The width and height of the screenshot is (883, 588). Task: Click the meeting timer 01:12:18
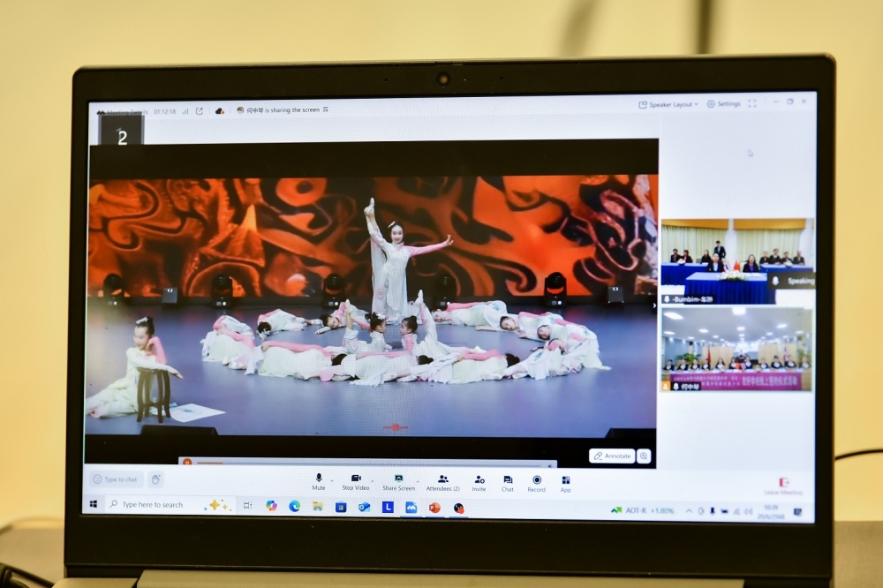coord(164,111)
